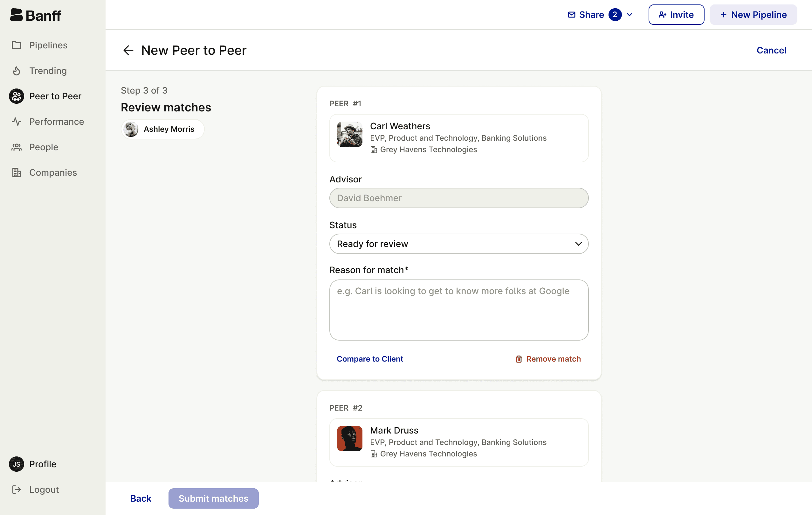
Task: Click the New Pipeline button
Action: [753, 15]
